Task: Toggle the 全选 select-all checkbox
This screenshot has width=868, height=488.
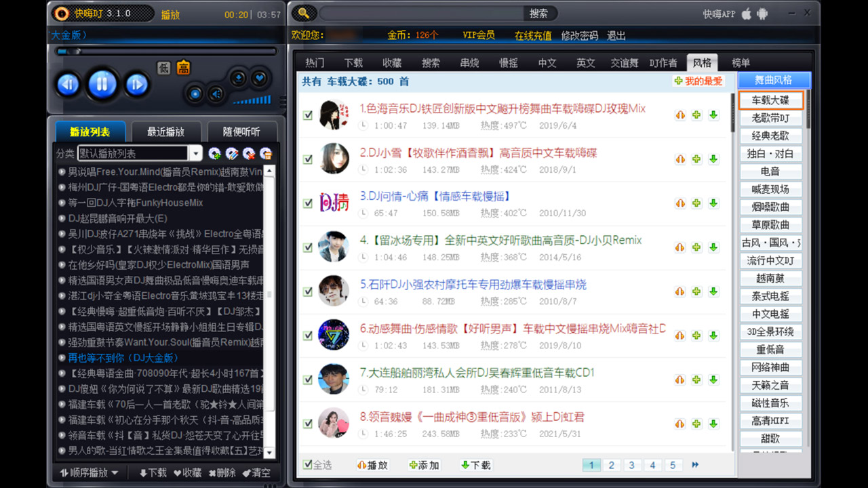Action: pyautogui.click(x=307, y=465)
